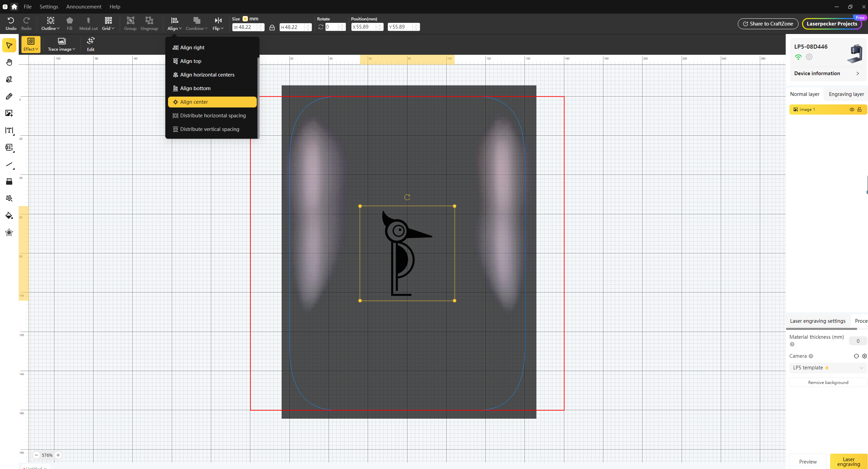
Task: Click the home icon in title bar
Action: tap(14, 6)
